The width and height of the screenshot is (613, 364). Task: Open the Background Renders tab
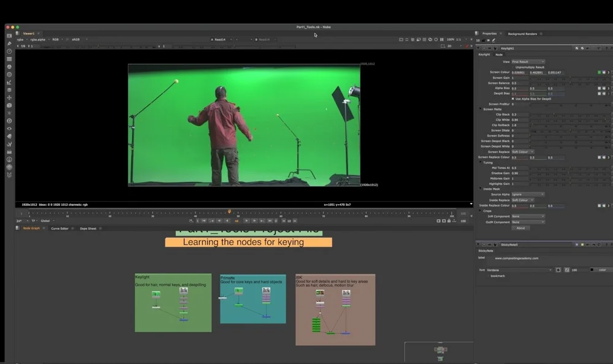pos(522,34)
